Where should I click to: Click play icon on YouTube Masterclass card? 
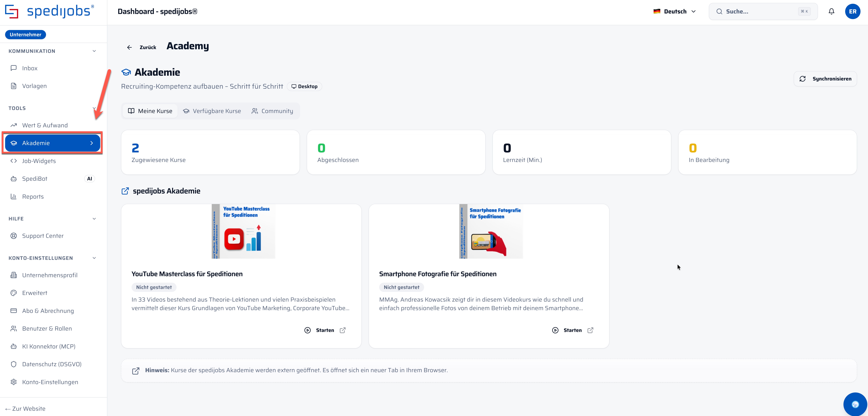coord(308,330)
